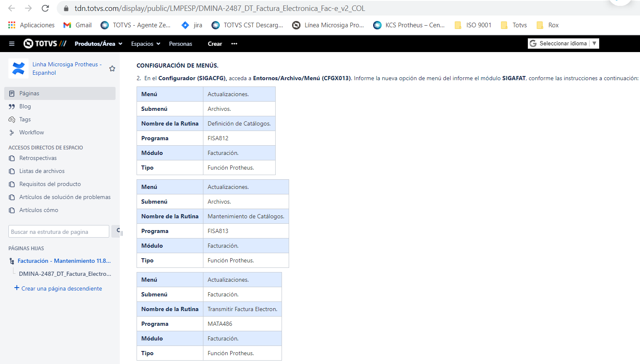The image size is (640, 364).
Task: Click the address bar URL
Action: pyautogui.click(x=220, y=8)
